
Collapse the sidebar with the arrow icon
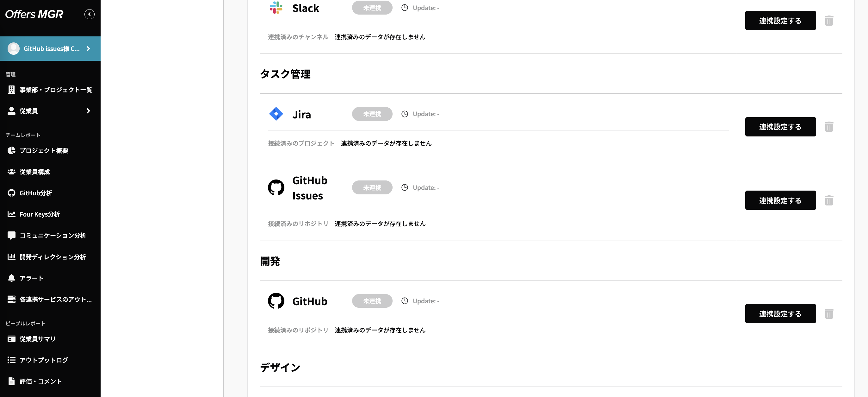(89, 14)
